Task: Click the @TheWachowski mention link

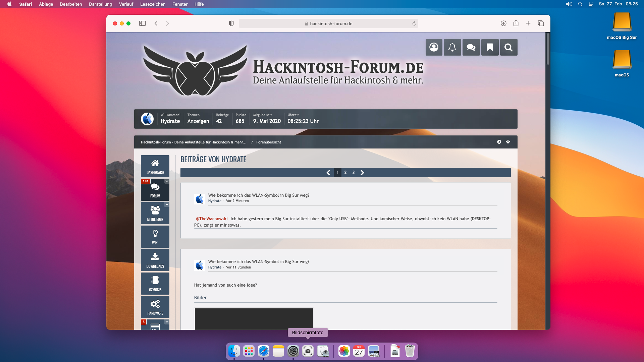Action: [212, 219]
